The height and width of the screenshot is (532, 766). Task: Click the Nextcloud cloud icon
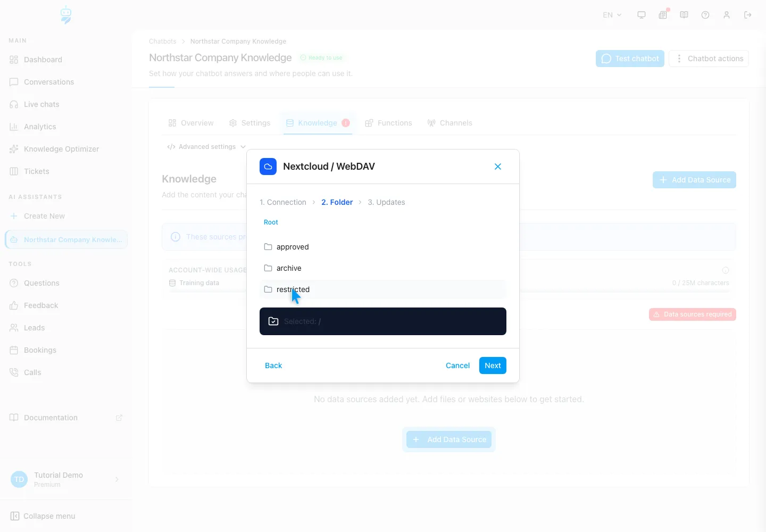268,167
